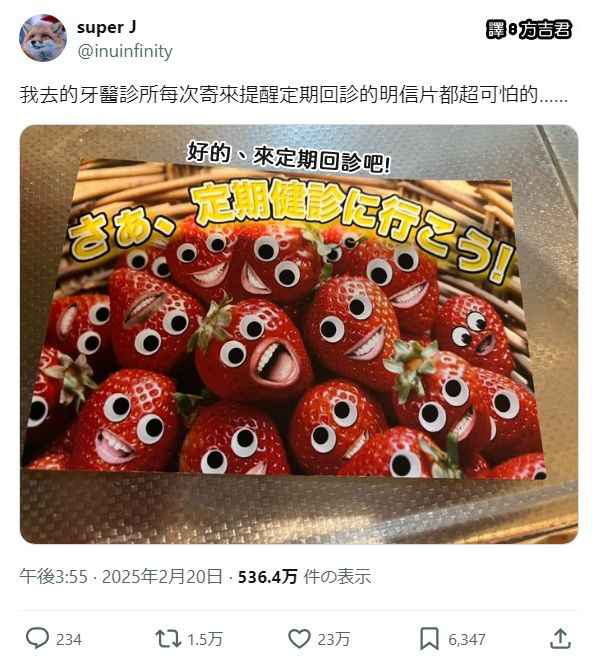
Task: Like the tweet with heart icon
Action: [x=299, y=639]
